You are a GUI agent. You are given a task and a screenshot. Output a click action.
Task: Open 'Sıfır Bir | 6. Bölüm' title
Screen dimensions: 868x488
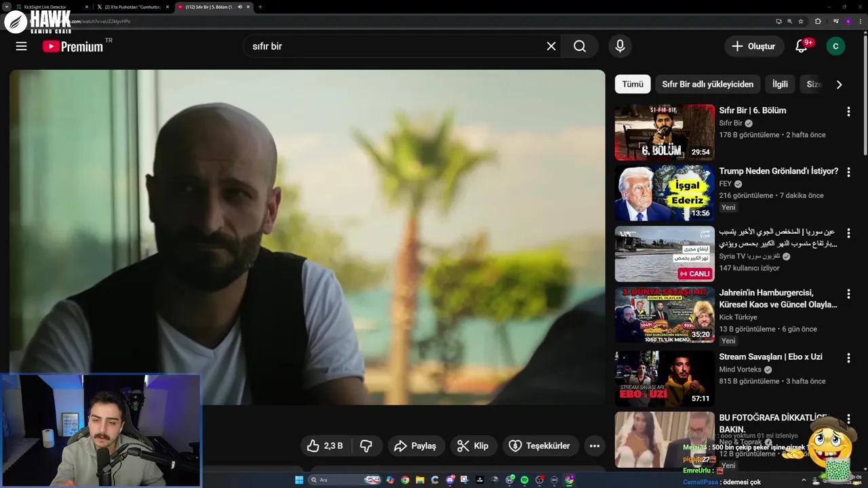click(x=753, y=110)
